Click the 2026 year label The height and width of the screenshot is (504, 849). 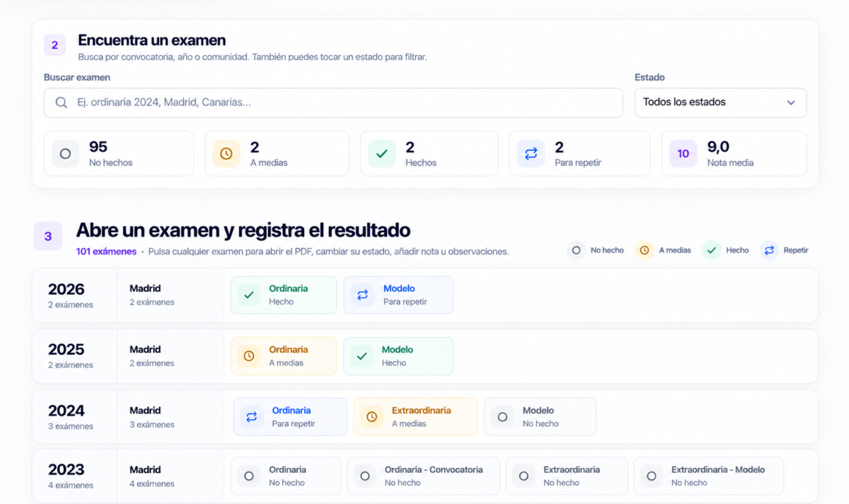(67, 289)
